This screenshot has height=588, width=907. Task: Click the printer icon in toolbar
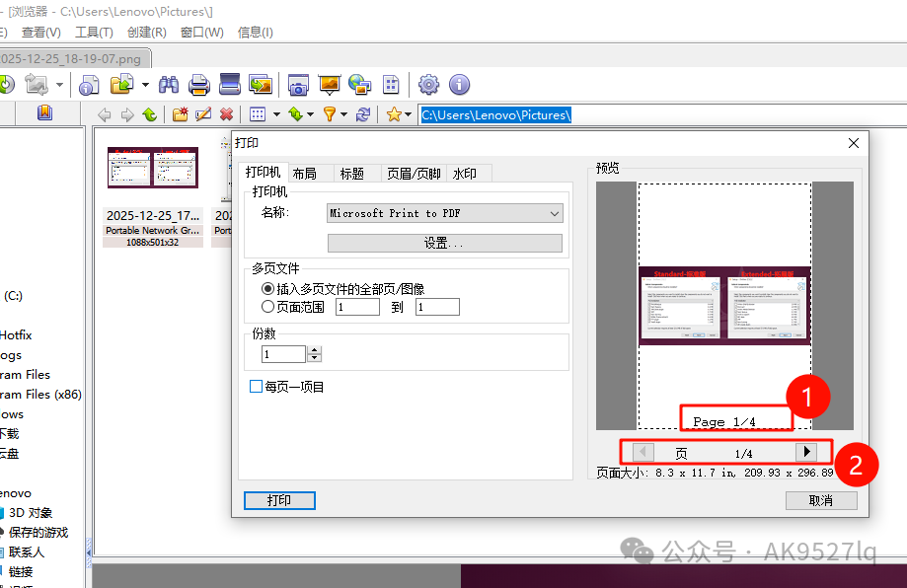[x=199, y=85]
